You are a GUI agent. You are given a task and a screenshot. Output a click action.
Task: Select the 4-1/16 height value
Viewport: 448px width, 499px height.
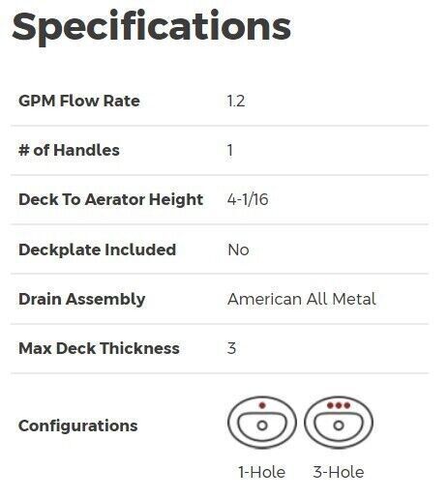[x=248, y=199]
